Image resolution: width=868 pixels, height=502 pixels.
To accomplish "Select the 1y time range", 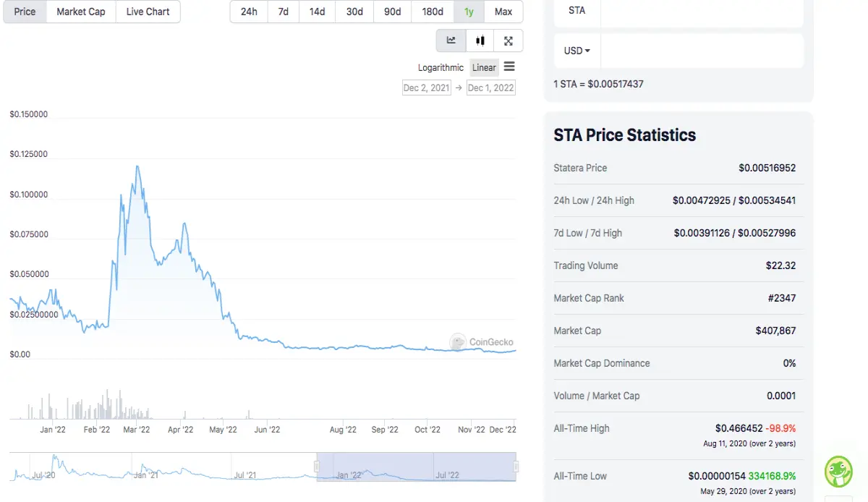I will coord(469,12).
